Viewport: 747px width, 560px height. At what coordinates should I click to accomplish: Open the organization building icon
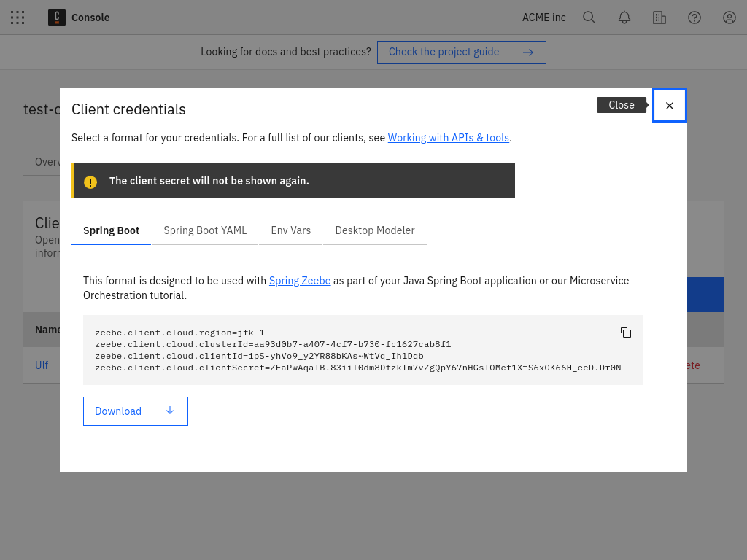point(659,17)
